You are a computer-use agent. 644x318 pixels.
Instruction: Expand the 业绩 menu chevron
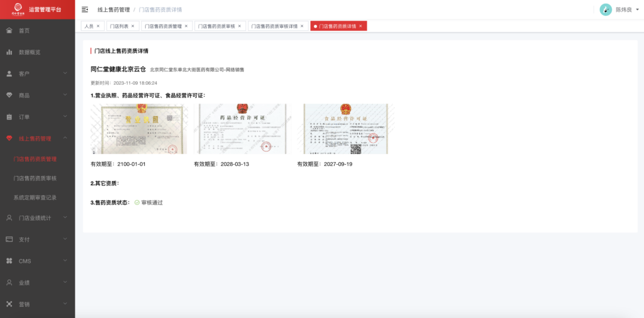coord(65,282)
